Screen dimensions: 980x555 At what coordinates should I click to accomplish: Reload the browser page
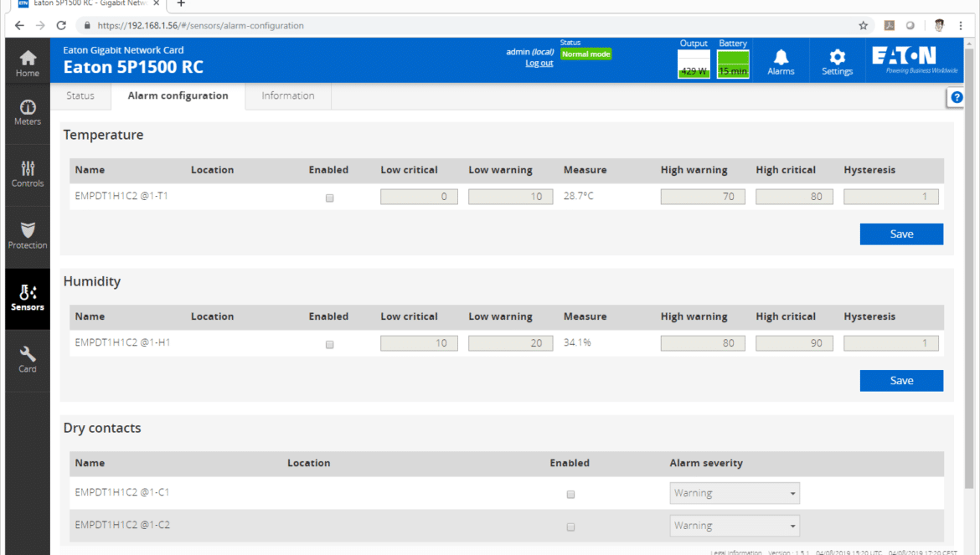coord(61,26)
